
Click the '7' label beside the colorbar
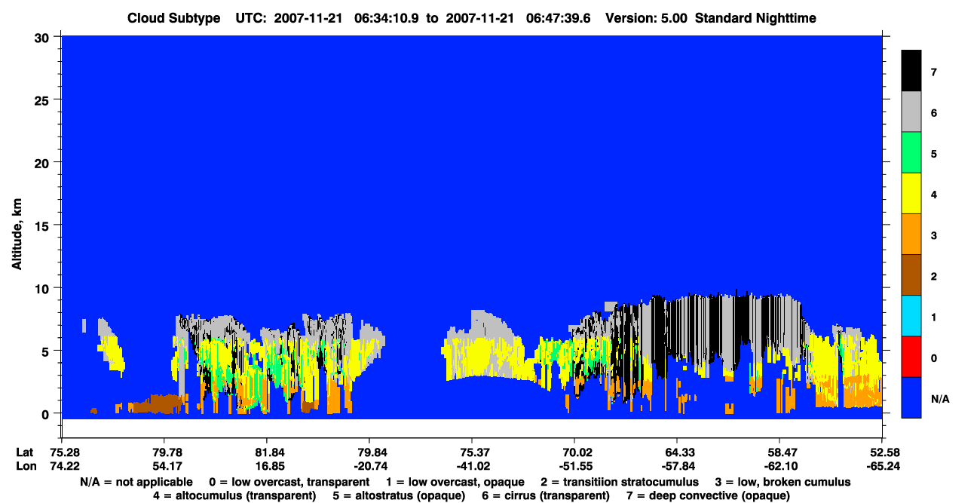point(933,72)
